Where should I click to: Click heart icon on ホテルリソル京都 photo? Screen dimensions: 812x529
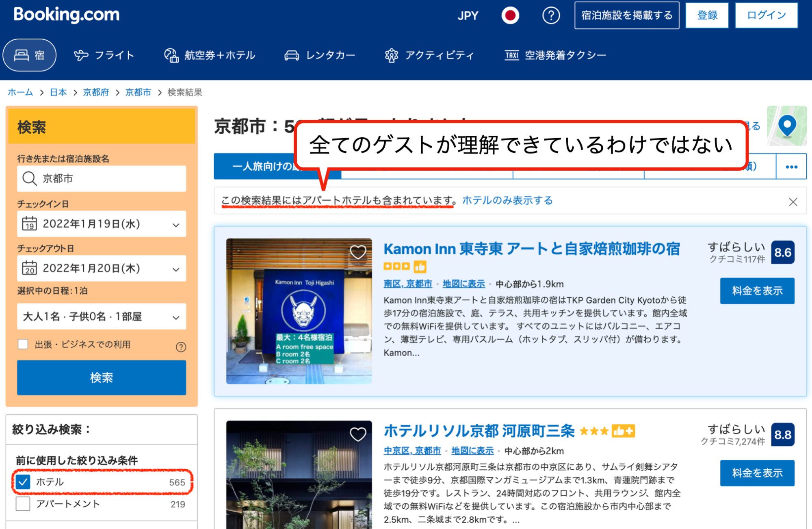358,434
